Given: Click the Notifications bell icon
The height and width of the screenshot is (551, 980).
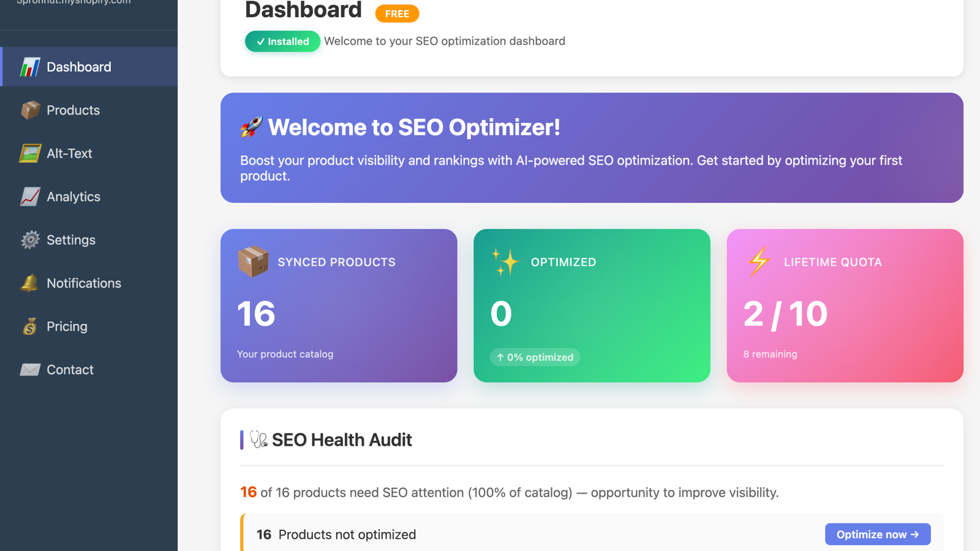Looking at the screenshot, I should click(29, 283).
